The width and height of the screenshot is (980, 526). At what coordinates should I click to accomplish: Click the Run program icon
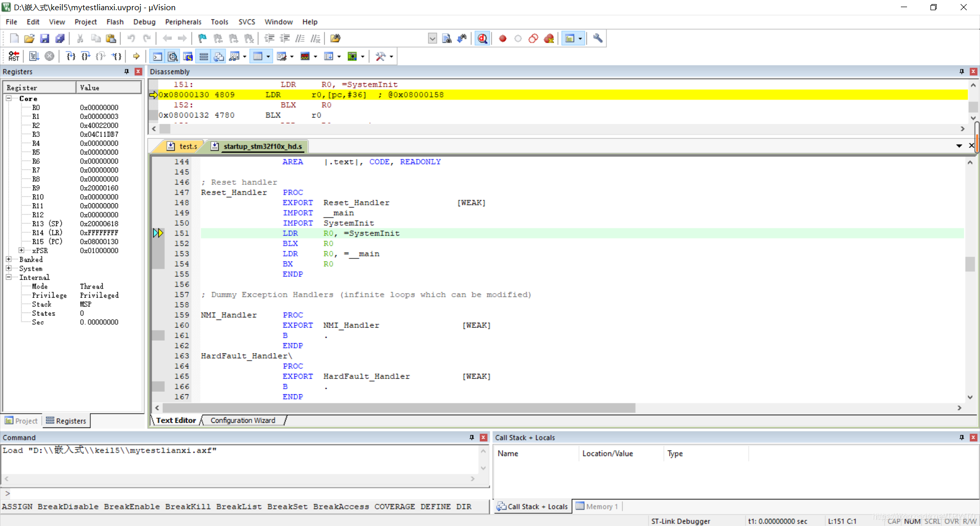pos(34,56)
